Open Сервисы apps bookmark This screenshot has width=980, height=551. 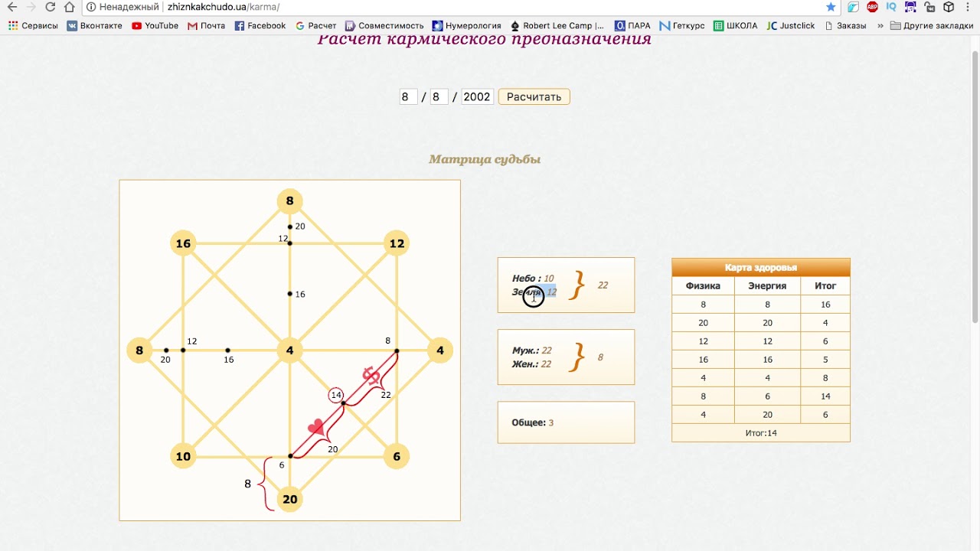coord(32,25)
